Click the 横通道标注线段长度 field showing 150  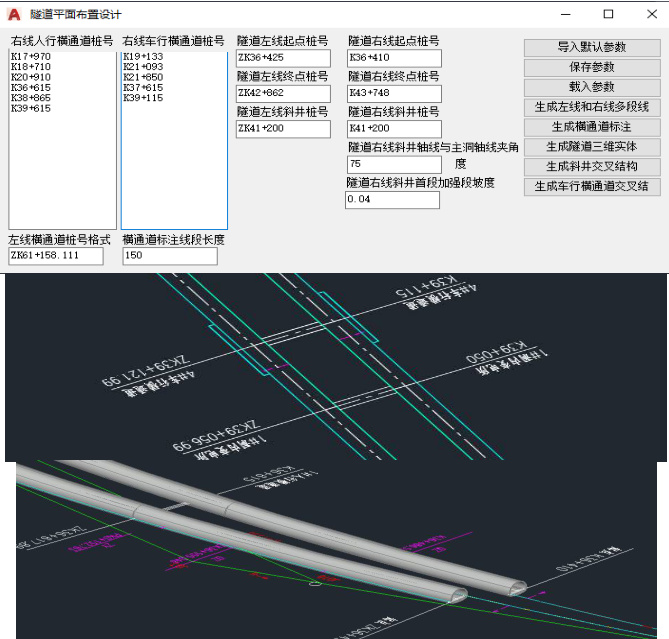(169, 256)
